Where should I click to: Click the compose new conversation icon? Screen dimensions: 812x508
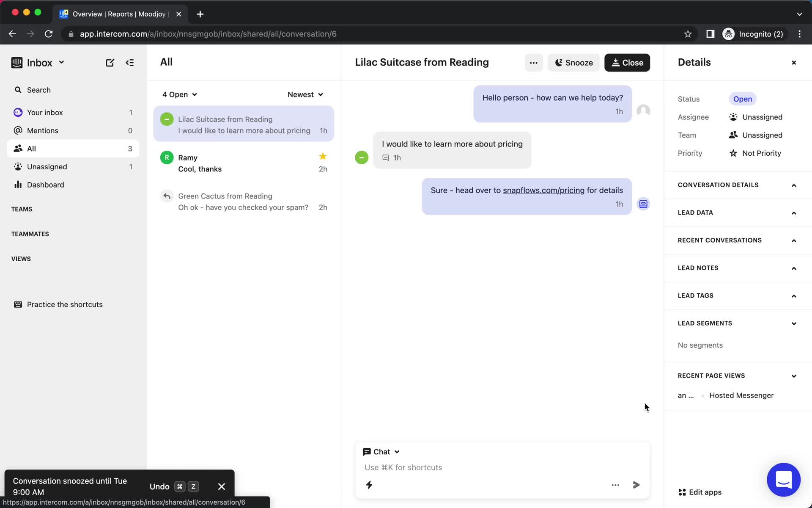(110, 62)
